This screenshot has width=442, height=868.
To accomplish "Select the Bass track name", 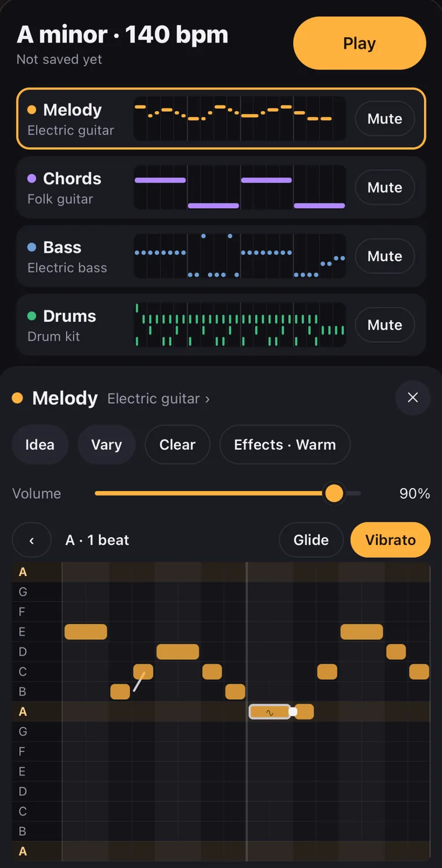I will click(x=62, y=247).
